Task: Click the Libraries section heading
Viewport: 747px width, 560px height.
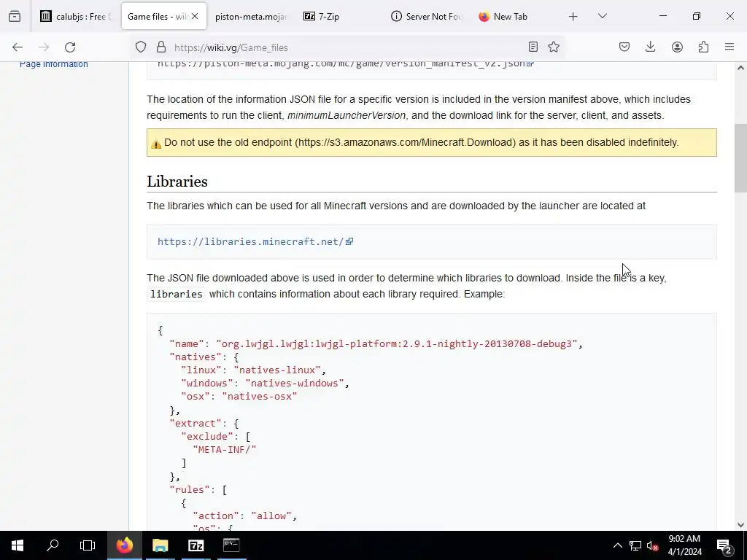Action: pyautogui.click(x=177, y=182)
